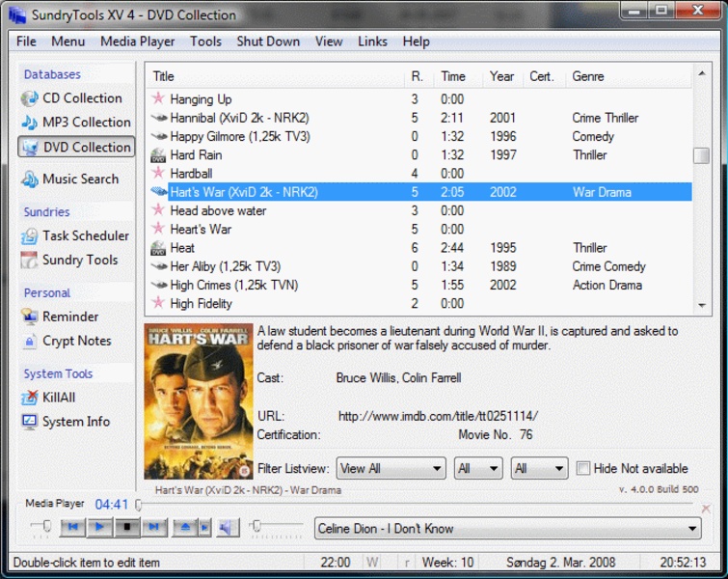This screenshot has height=579, width=728.
Task: Open System Info tool
Action: click(66, 422)
